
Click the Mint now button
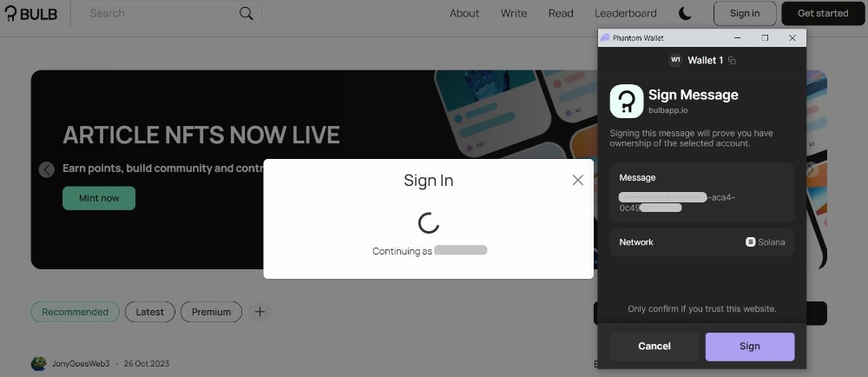pos(99,198)
